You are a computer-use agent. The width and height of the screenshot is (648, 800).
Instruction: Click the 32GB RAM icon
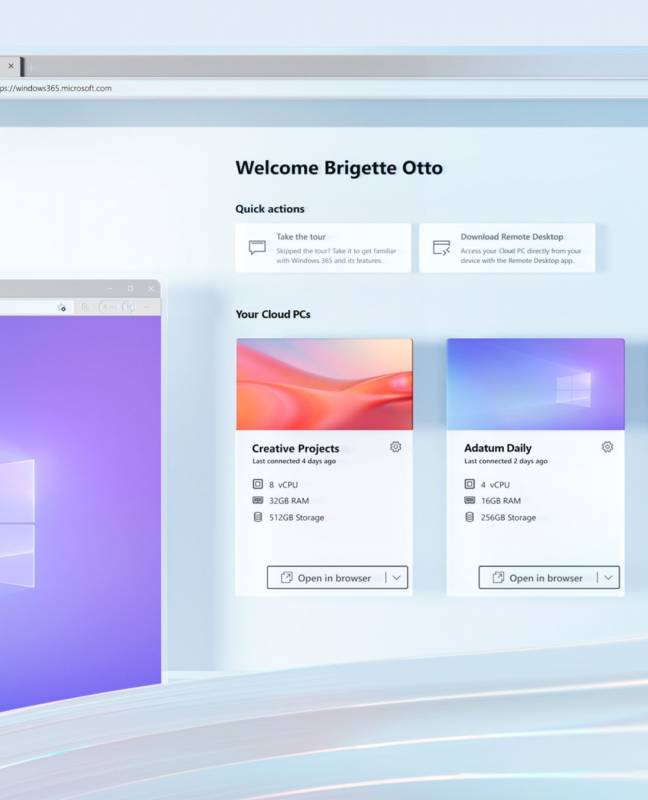coord(258,500)
